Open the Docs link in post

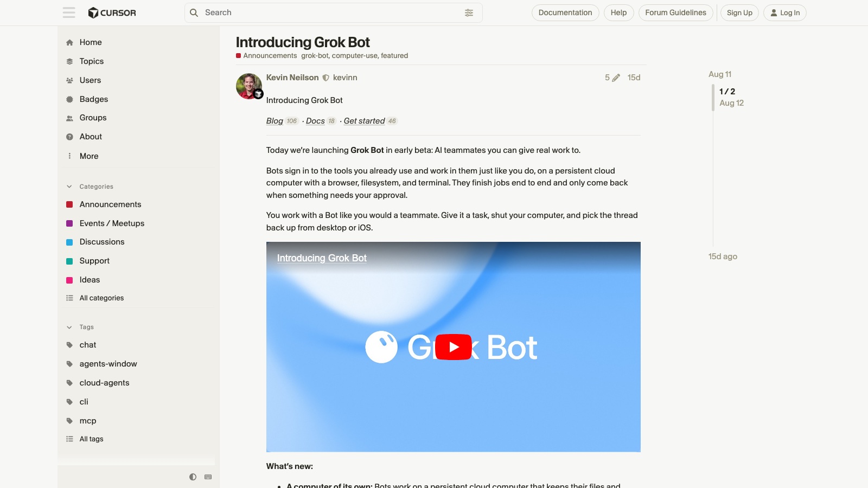315,121
